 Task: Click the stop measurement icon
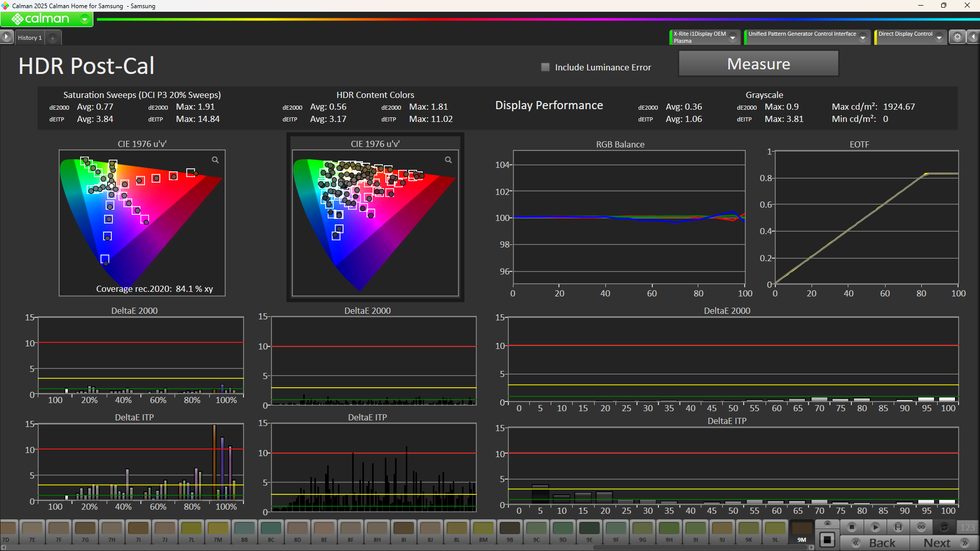[851, 527]
